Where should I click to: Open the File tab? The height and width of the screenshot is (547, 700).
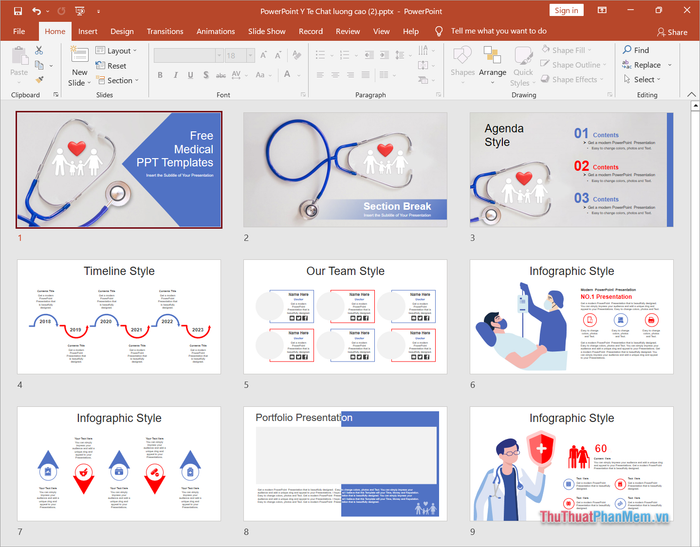[19, 31]
